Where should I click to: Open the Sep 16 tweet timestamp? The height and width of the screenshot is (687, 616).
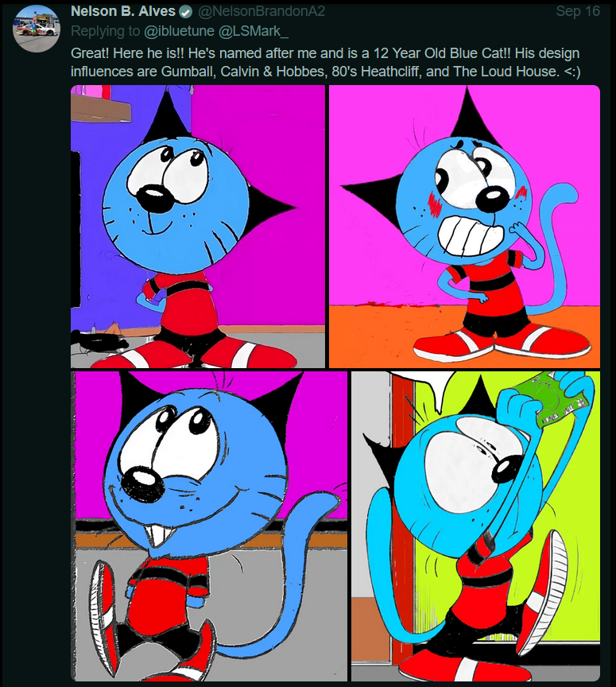[x=577, y=11]
